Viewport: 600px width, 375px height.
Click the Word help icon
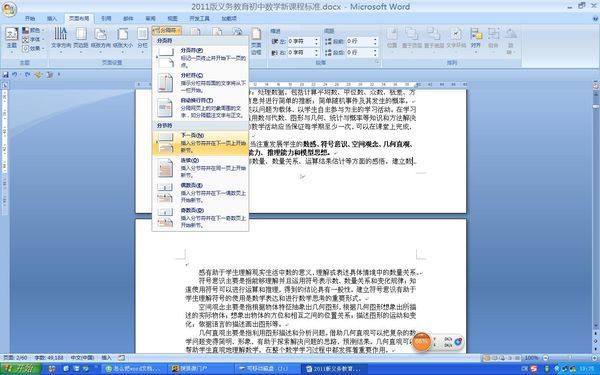594,18
